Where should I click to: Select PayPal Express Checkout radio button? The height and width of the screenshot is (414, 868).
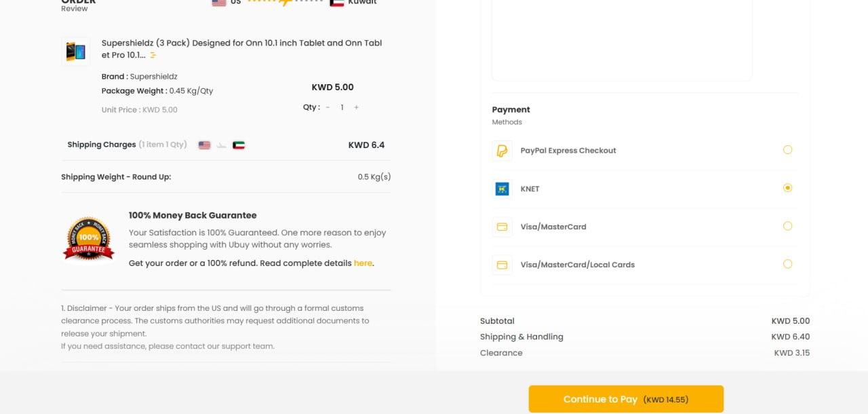coord(787,150)
